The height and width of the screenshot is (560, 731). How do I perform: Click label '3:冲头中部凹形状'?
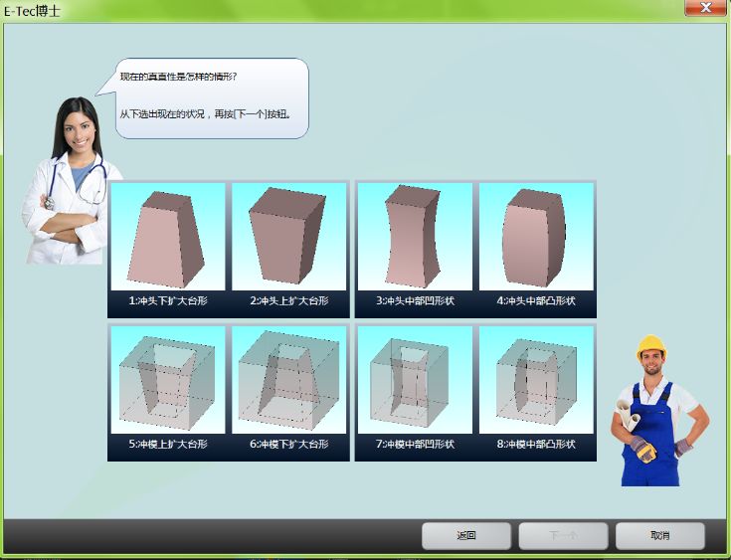[415, 300]
